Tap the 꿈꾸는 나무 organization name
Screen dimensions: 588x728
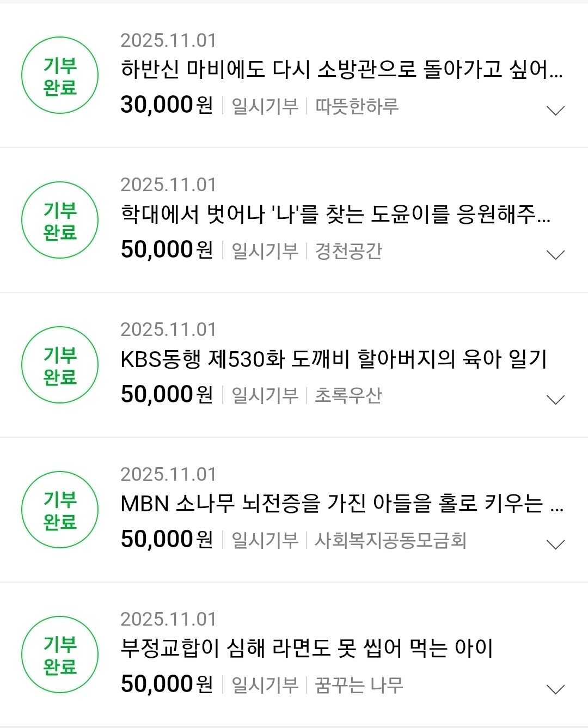(359, 686)
